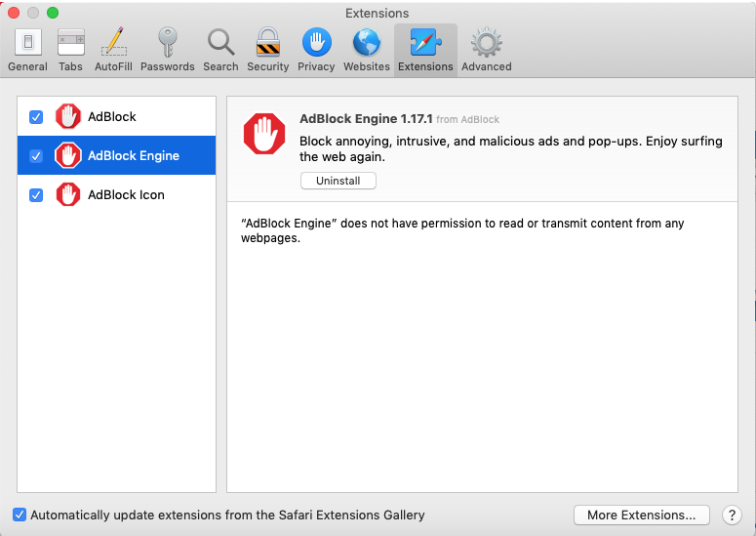The width and height of the screenshot is (756, 536).
Task: Select the Extensions puzzle-piece icon
Action: (425, 42)
